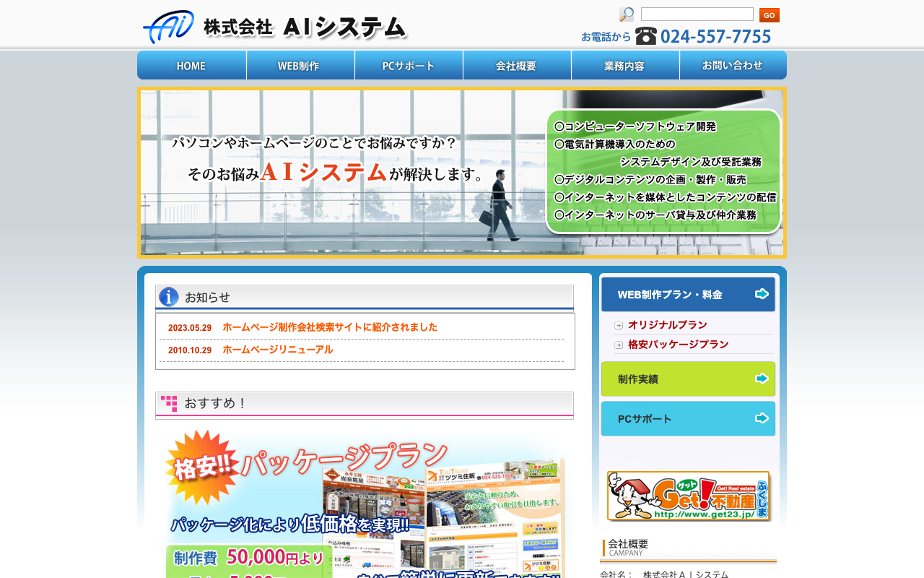Open news link ホームページ制作会社検索サイトに紹介されました
Viewport: 924px width, 578px height.
(x=330, y=327)
